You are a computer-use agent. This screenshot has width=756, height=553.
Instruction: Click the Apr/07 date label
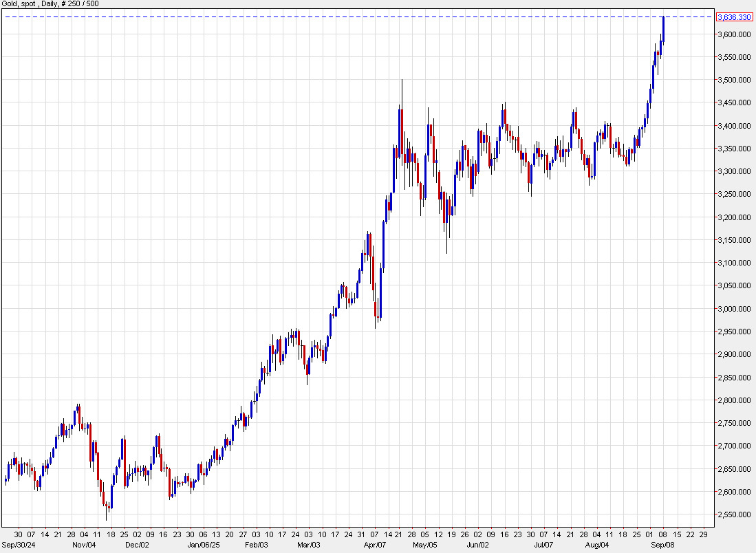375,545
